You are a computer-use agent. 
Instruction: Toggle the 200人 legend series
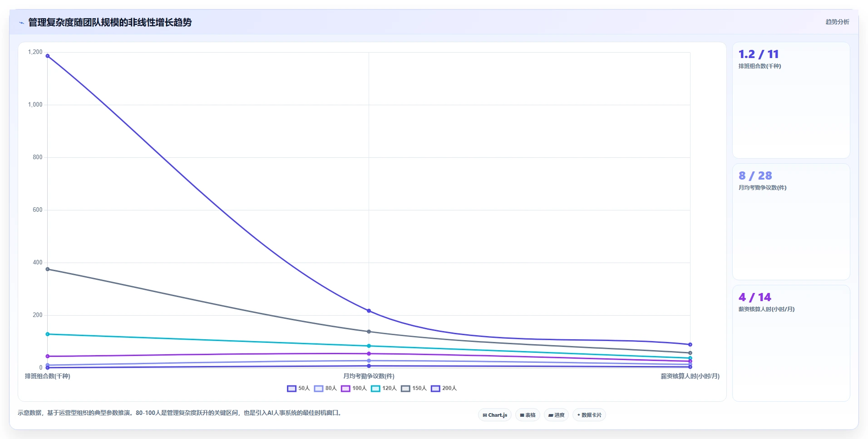point(444,388)
